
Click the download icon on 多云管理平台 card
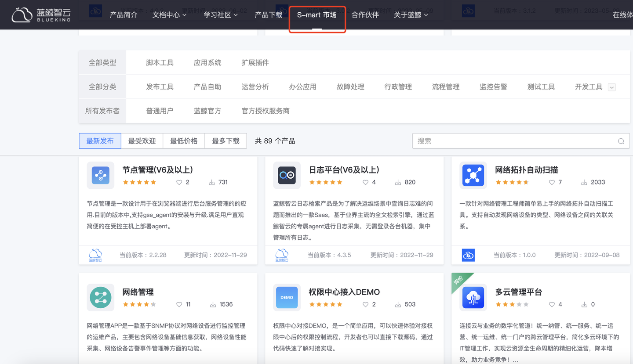pos(584,304)
